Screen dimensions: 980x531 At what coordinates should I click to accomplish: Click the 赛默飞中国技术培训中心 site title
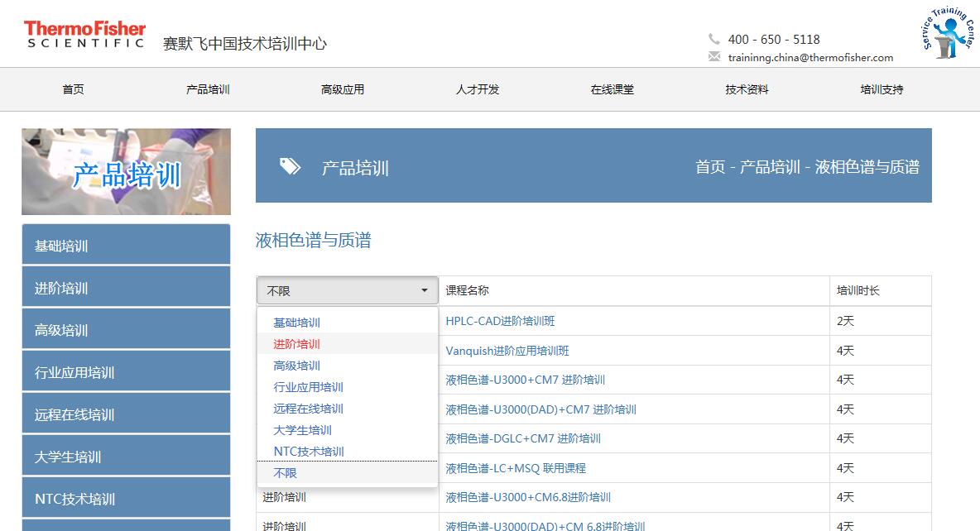click(x=244, y=44)
